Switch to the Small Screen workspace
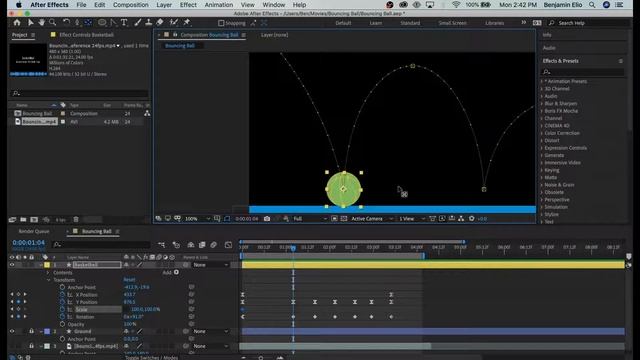The image size is (640, 360). coord(452,23)
